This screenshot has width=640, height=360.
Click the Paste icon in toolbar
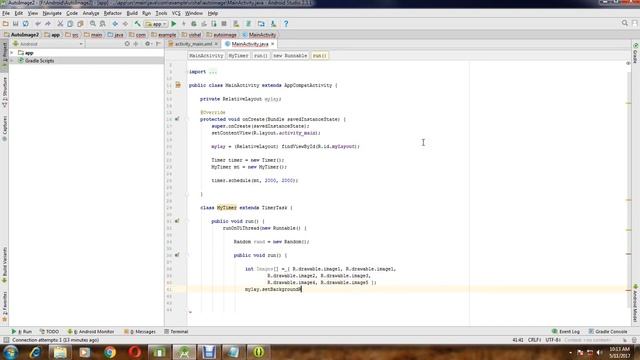[x=80, y=24]
